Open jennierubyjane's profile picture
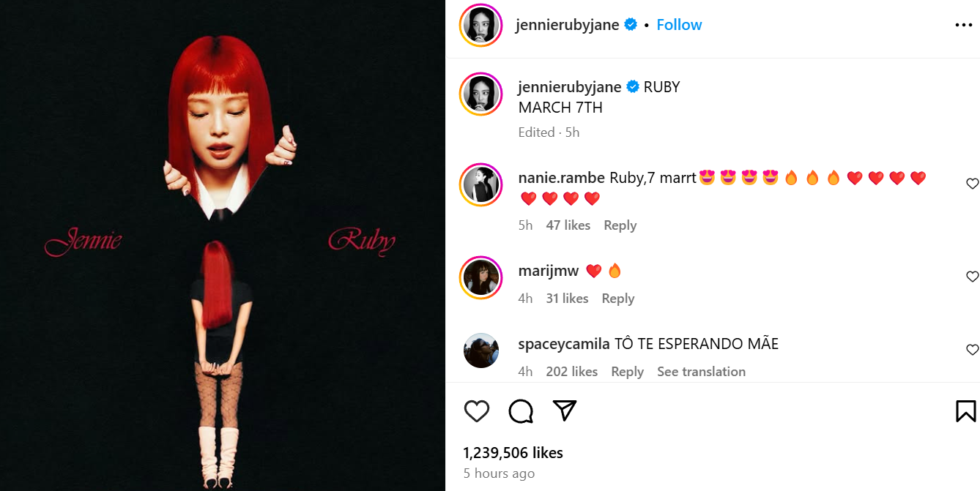Viewport: 980px width, 491px height. point(480,24)
